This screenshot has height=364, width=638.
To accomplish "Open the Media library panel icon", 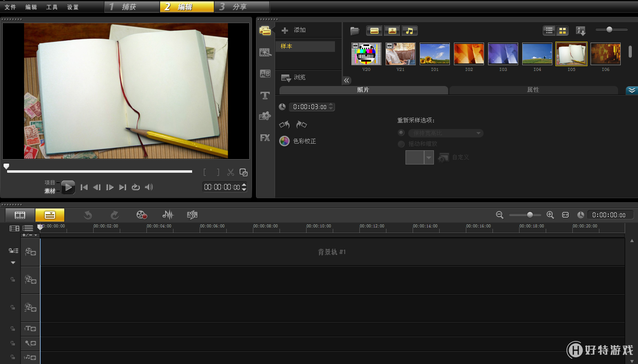I will pyautogui.click(x=265, y=31).
